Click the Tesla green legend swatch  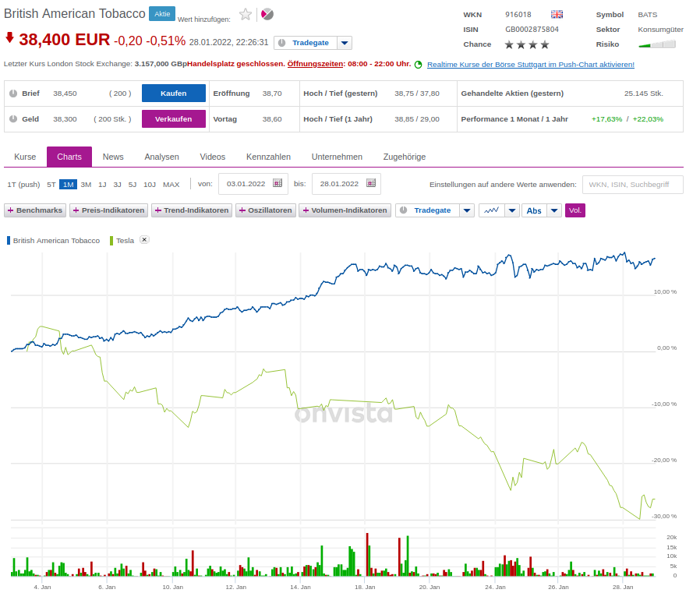pos(111,241)
